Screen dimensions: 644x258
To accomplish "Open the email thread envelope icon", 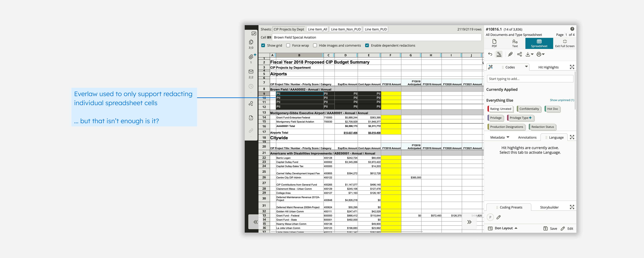I will tap(251, 72).
